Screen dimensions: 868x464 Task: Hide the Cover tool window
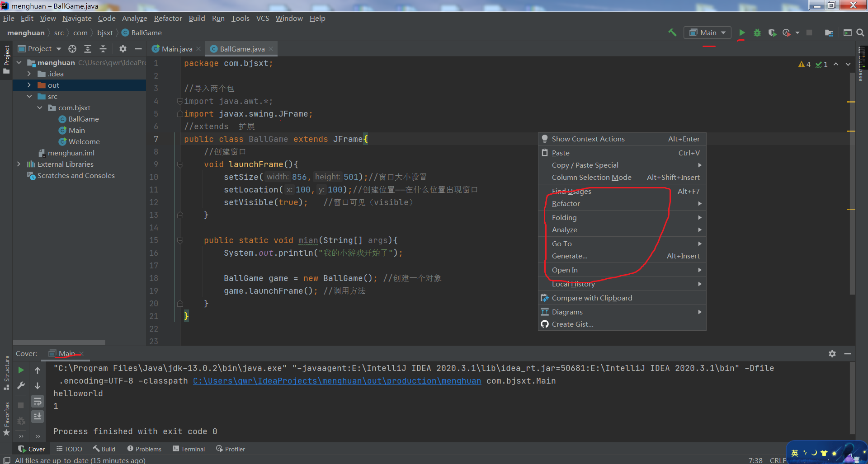click(x=848, y=354)
